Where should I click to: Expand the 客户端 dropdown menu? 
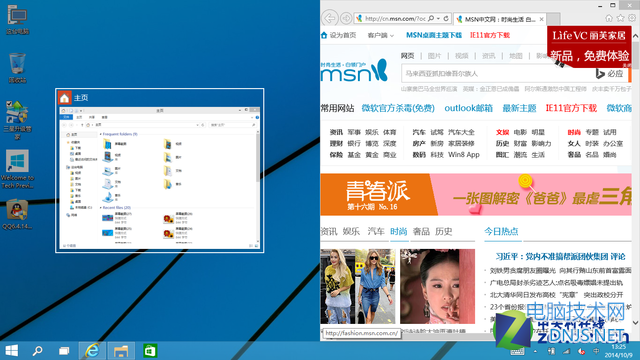(x=380, y=36)
